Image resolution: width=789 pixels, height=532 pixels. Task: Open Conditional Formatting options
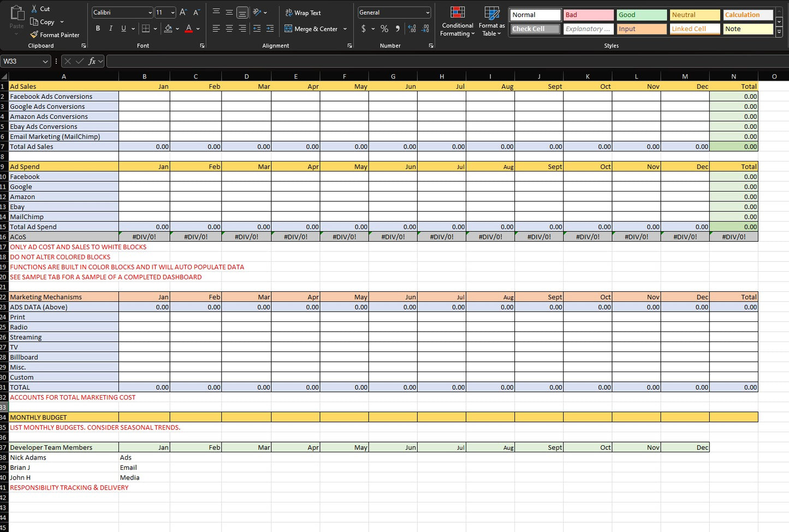[x=457, y=22]
